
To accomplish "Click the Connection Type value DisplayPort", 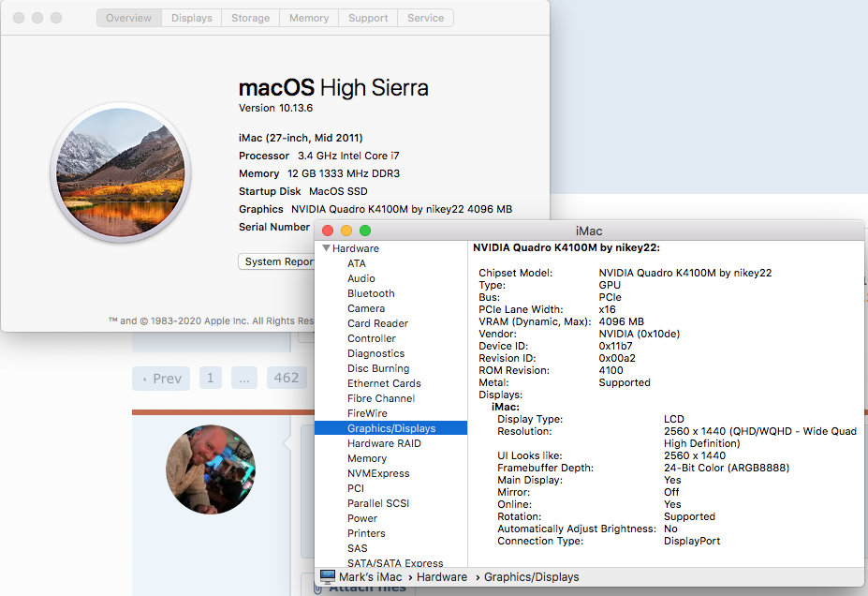I will (x=692, y=541).
